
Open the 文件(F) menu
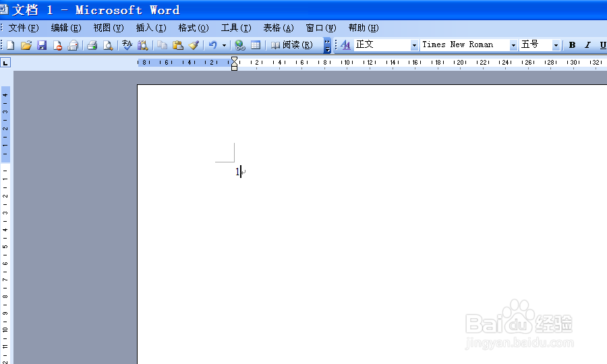24,28
